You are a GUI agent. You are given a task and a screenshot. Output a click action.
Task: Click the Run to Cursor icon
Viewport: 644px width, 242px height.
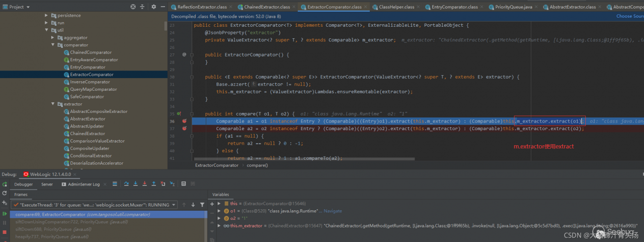coord(172,184)
